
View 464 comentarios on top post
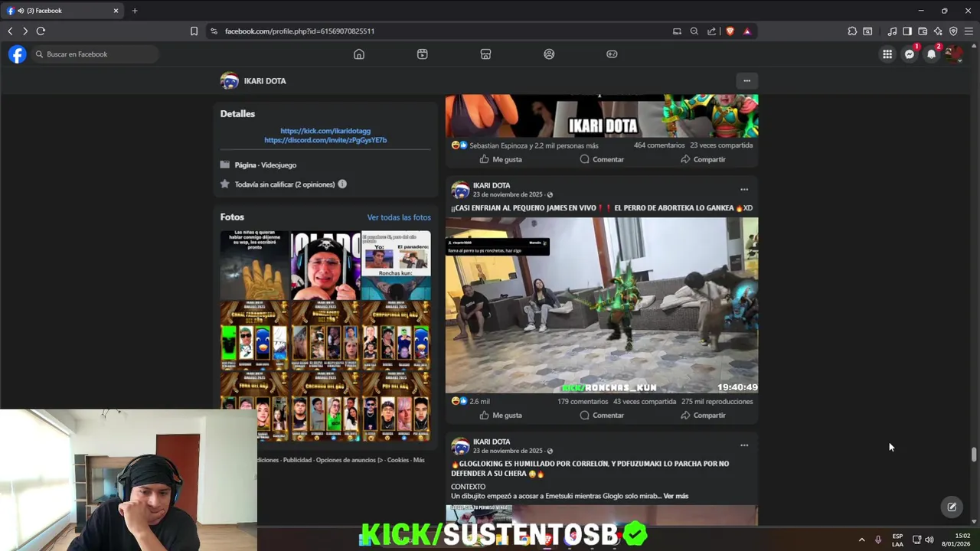point(658,145)
